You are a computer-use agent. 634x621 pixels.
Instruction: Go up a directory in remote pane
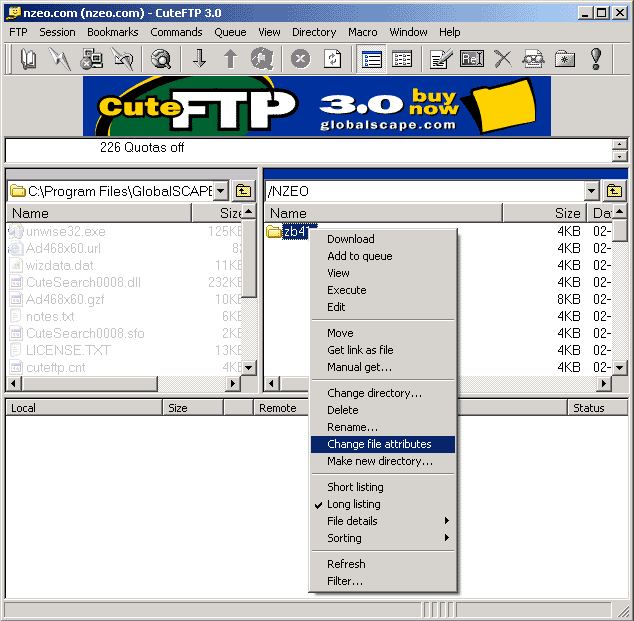614,191
